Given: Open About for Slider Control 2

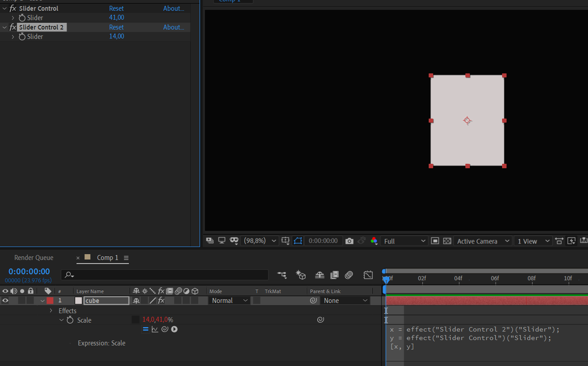Looking at the screenshot, I should (x=173, y=27).
